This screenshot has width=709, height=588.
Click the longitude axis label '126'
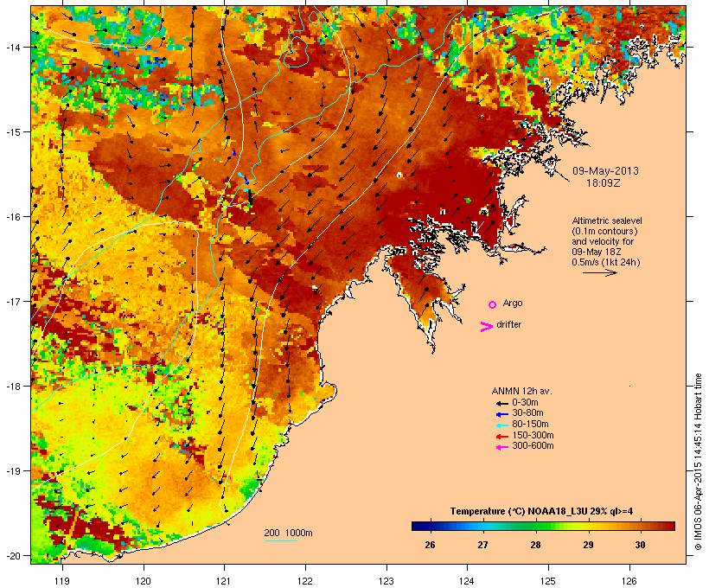(629, 581)
